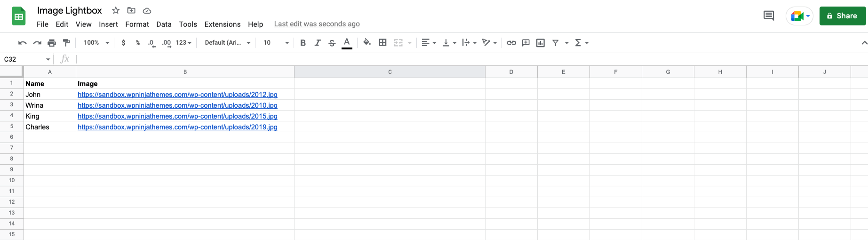Open the number format 123 dropdown
Viewport: 868px width, 240px height.
(x=183, y=43)
